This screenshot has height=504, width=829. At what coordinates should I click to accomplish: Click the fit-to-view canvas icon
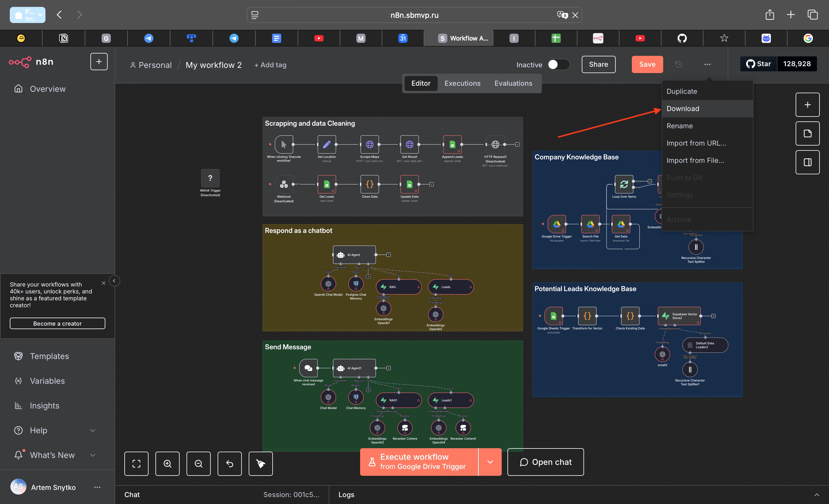point(136,464)
